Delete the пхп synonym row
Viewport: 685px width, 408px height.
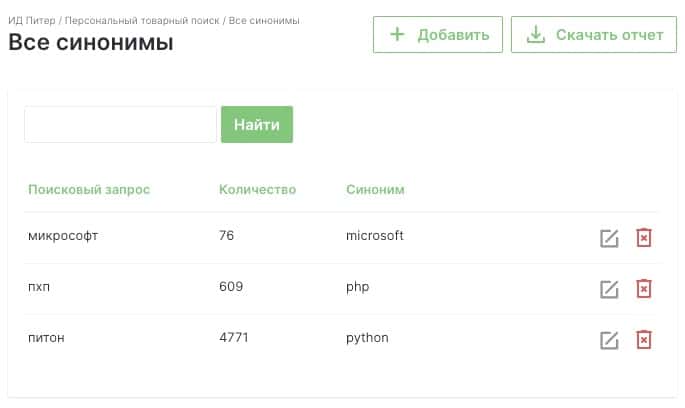tap(644, 289)
